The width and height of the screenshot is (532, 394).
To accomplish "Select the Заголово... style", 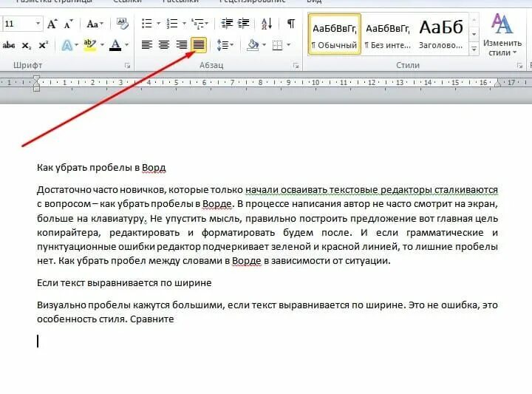I will (x=441, y=34).
